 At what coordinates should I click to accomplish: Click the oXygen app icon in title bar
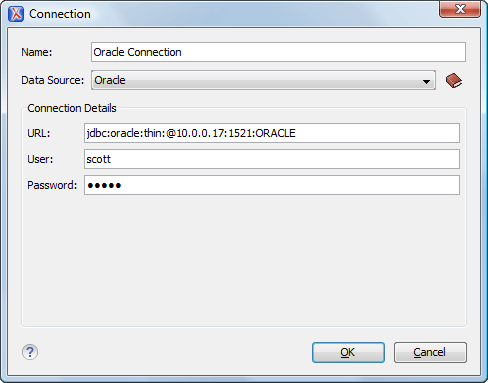(x=16, y=14)
